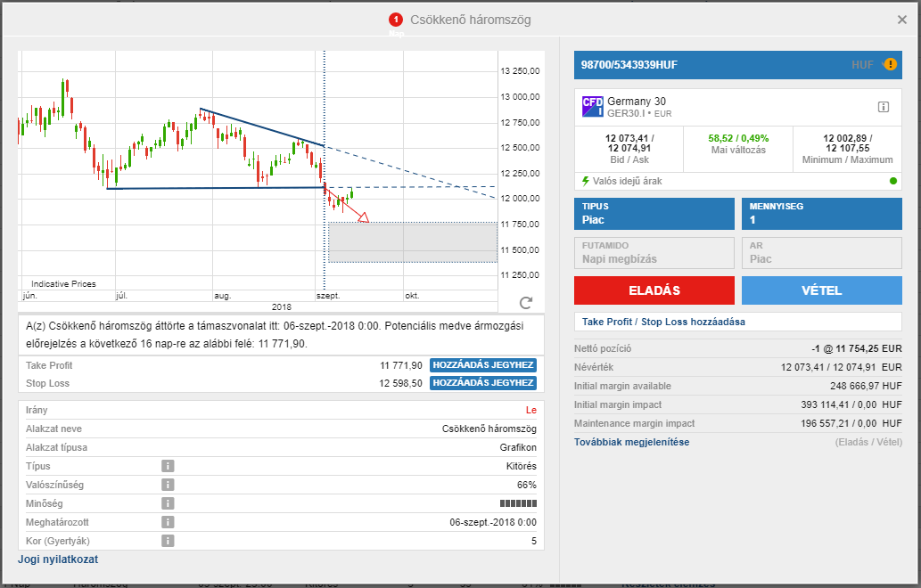Add Stop Loss value to the order
Viewport: 921px width, 588px height.
coord(482,383)
